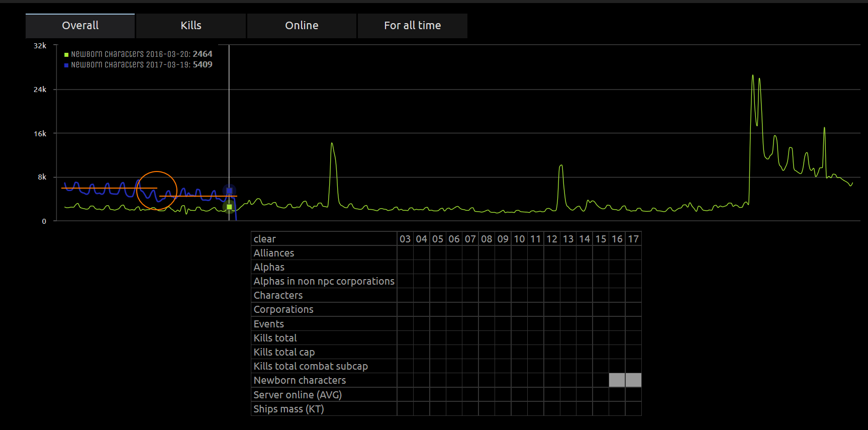Screen dimensions: 868x430
Task: Select the Newborn characters row label
Action: point(324,380)
